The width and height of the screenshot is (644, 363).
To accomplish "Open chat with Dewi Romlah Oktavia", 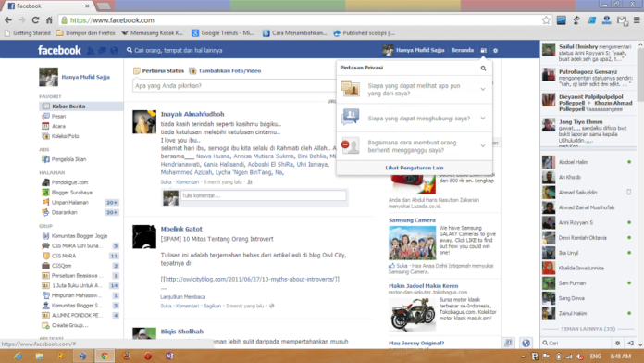I will (588, 238).
